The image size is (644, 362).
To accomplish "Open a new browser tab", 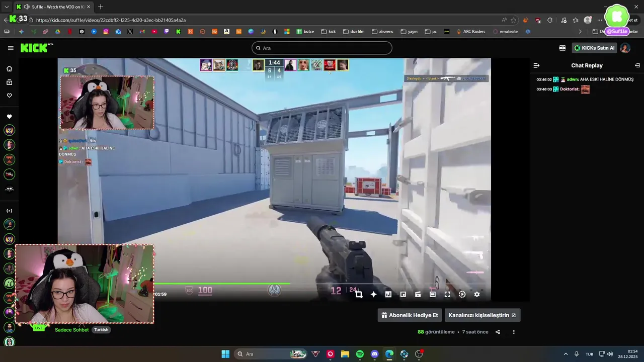I will [101, 7].
